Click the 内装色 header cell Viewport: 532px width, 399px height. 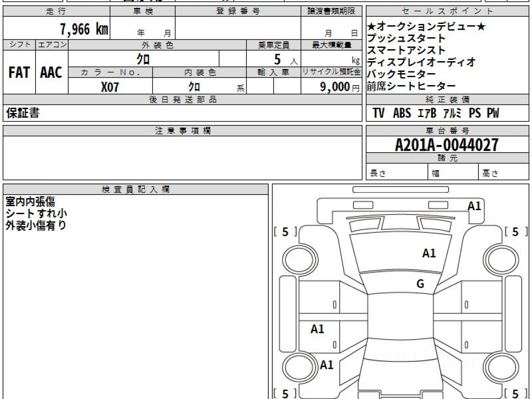199,73
